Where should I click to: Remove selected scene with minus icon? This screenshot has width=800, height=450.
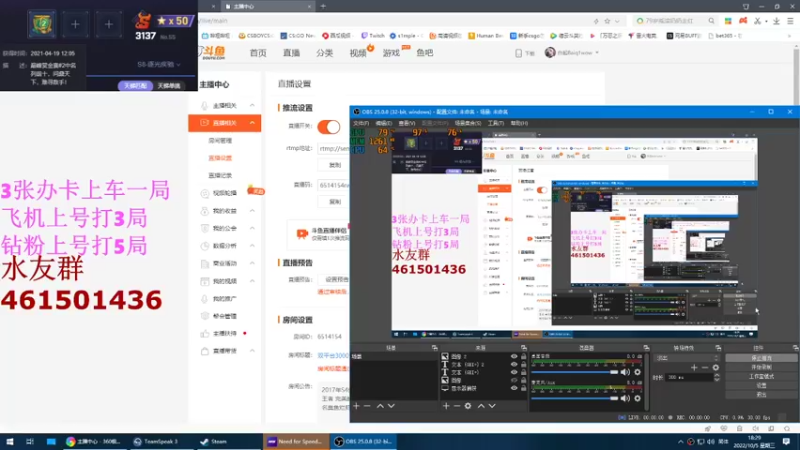pyautogui.click(x=367, y=406)
